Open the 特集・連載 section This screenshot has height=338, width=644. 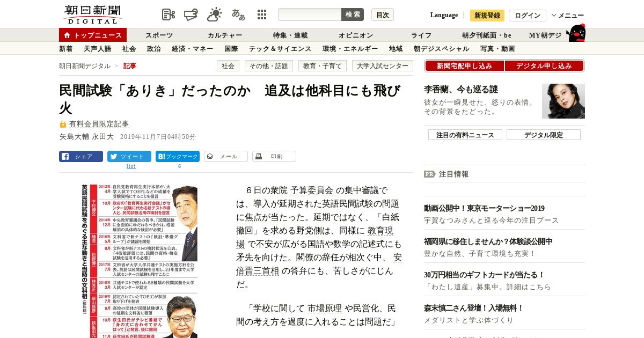[x=290, y=35]
